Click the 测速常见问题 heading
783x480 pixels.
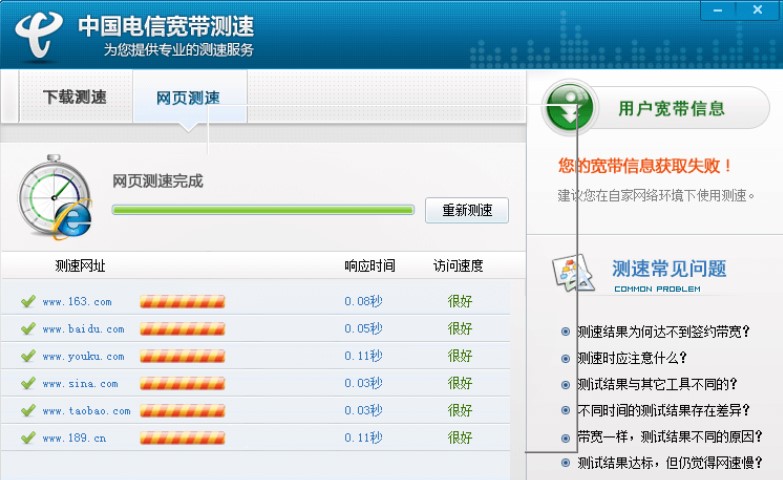click(x=669, y=269)
